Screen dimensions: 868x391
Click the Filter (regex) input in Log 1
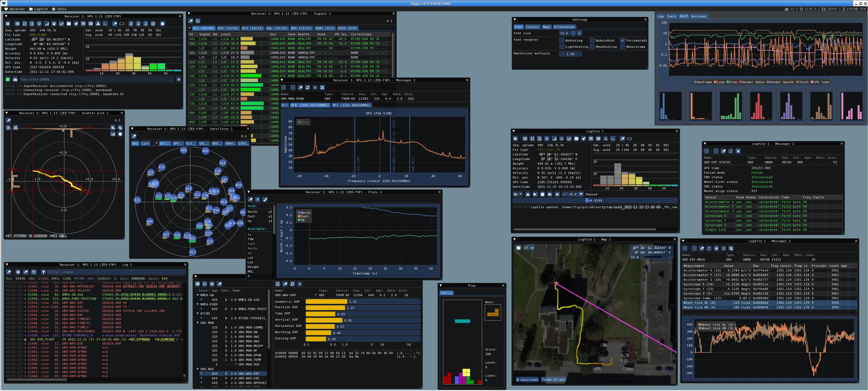pos(116,272)
